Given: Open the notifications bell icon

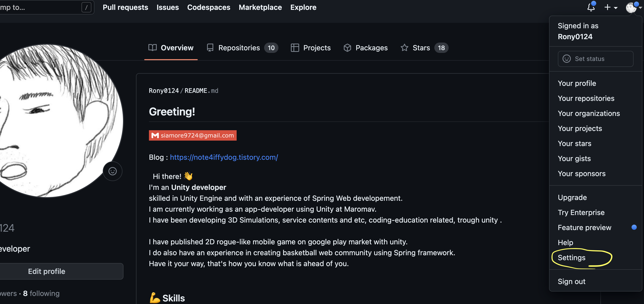Looking at the screenshot, I should tap(591, 7).
